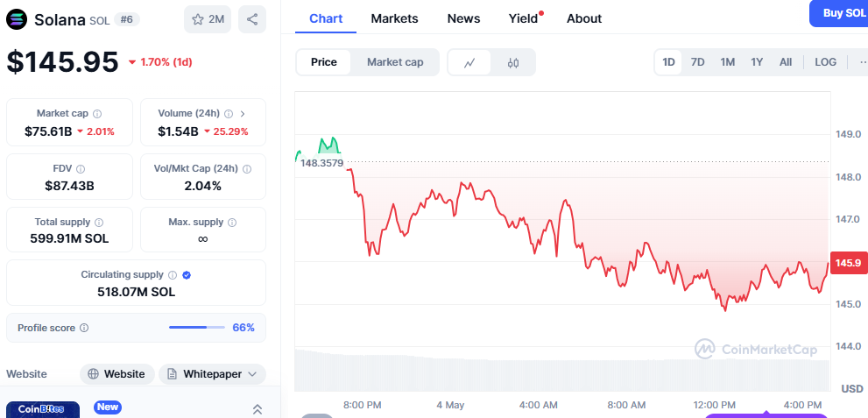868x418 pixels.
Task: Click the FDV info icon
Action: point(81,168)
